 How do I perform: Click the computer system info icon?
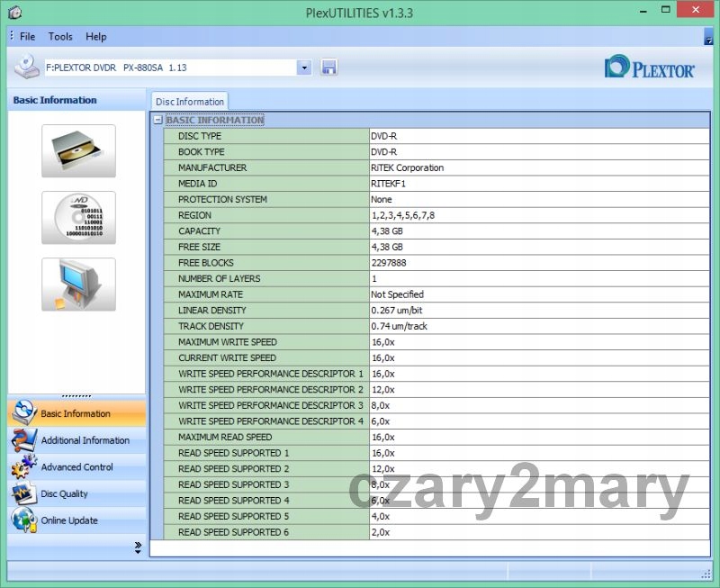78,285
